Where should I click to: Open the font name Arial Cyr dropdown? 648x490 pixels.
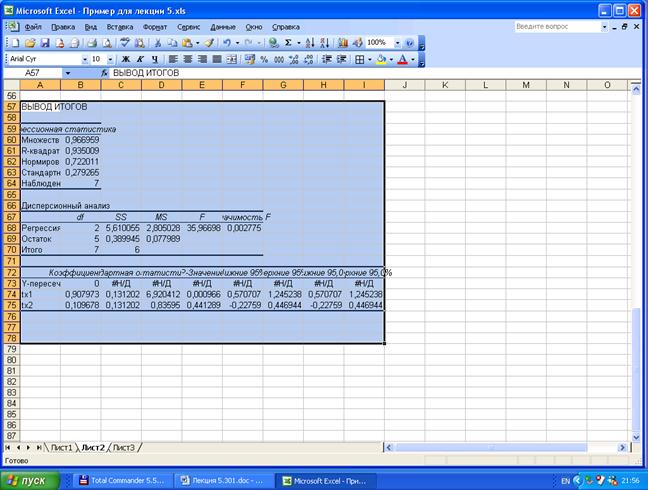85,59
